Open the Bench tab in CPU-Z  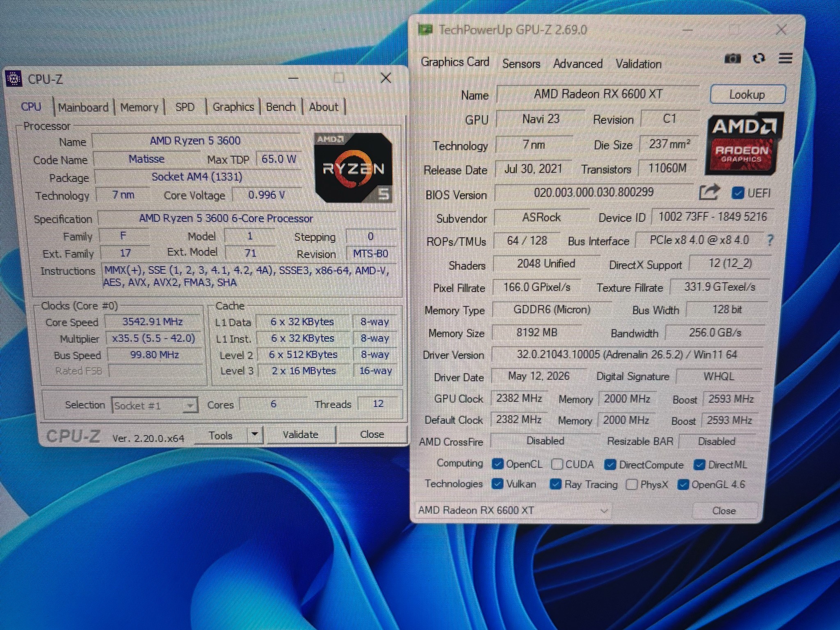[x=281, y=107]
